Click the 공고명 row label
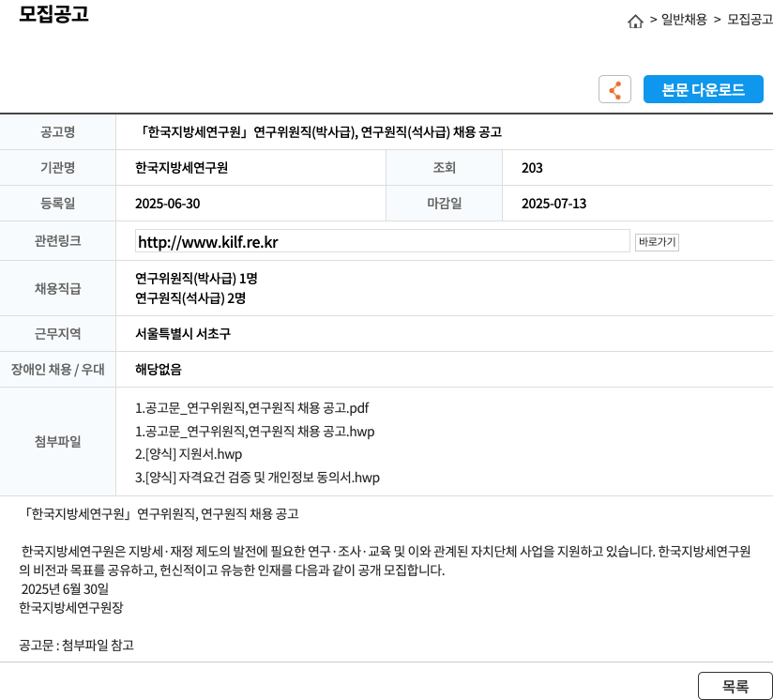 pyautogui.click(x=57, y=132)
